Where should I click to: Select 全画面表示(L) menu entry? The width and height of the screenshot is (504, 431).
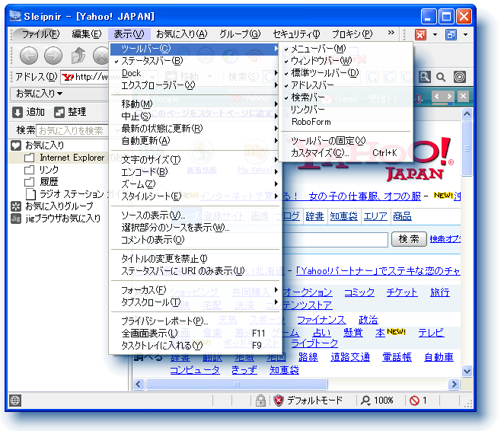[x=195, y=334]
